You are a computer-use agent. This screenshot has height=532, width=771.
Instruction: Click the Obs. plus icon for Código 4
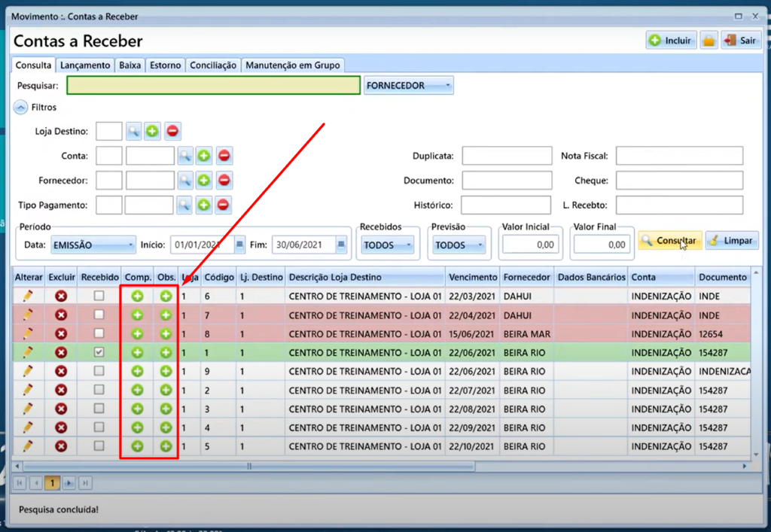[166, 427]
